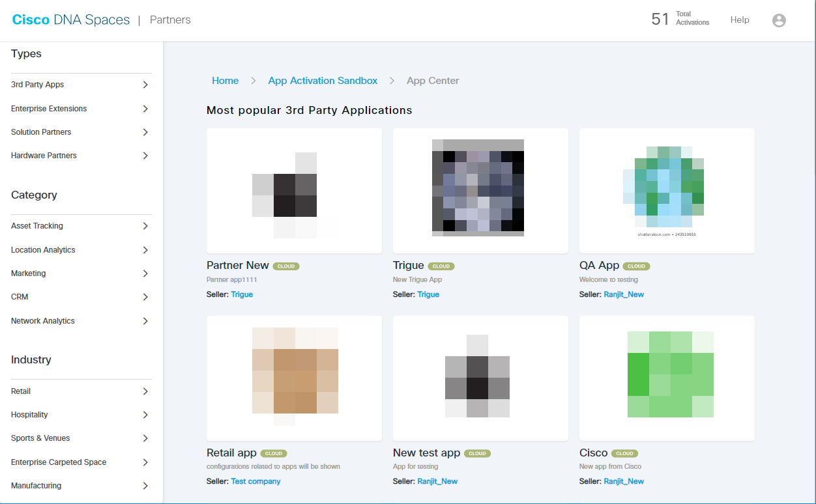Filter by Enterprise Carpeted Space industry
816x504 pixels.
pyautogui.click(x=59, y=462)
